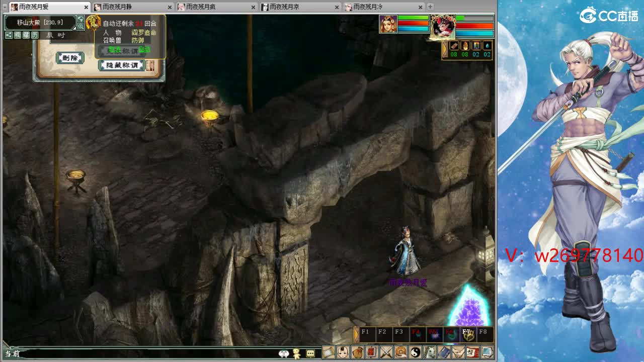This screenshot has height=362, width=644.
Task: Open the character face icon in bottom toolbar
Action: coord(343,352)
